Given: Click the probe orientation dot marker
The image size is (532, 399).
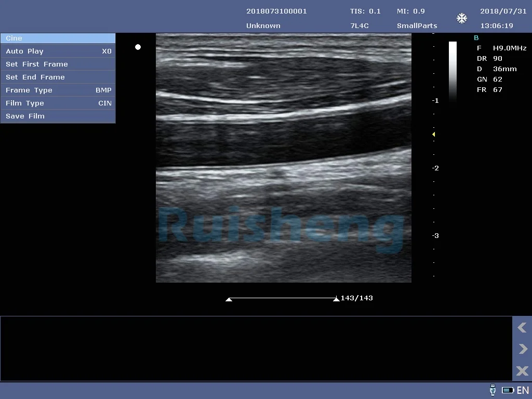Looking at the screenshot, I should coord(138,47).
